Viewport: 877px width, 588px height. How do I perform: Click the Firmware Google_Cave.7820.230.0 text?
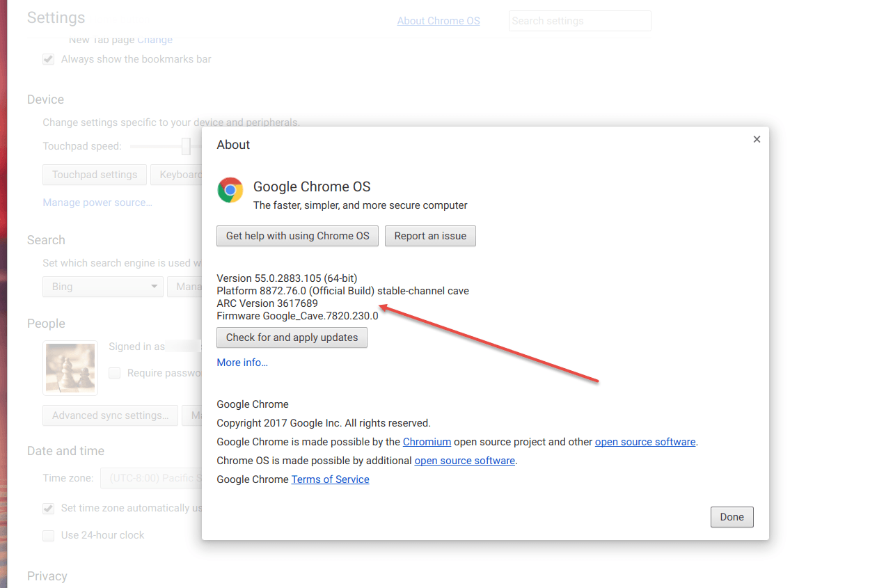(x=297, y=316)
